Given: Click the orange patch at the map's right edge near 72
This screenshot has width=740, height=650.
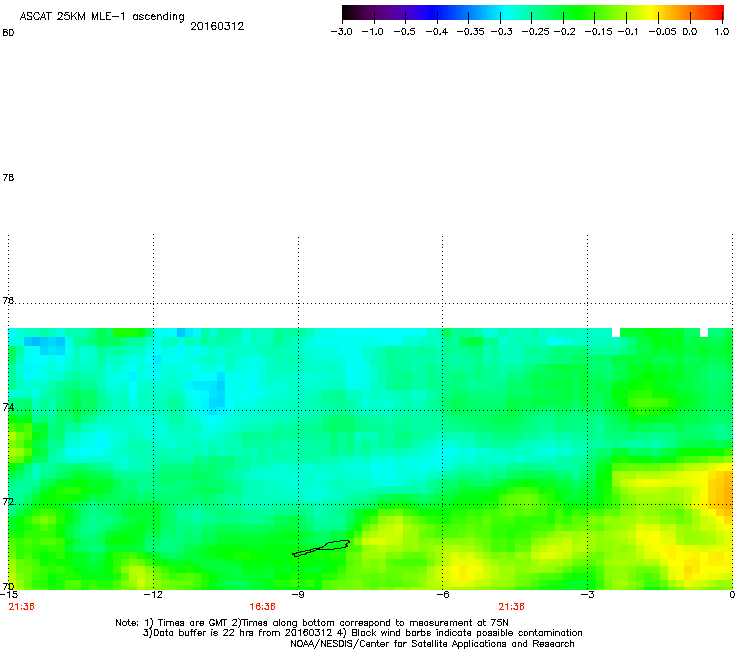Looking at the screenshot, I should (x=721, y=491).
